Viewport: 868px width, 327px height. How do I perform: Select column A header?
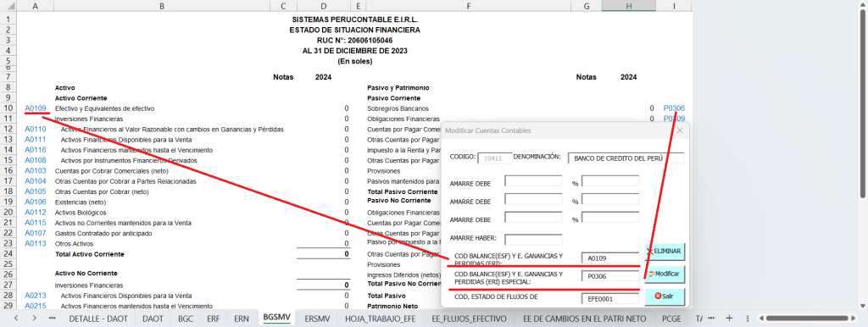tap(36, 6)
